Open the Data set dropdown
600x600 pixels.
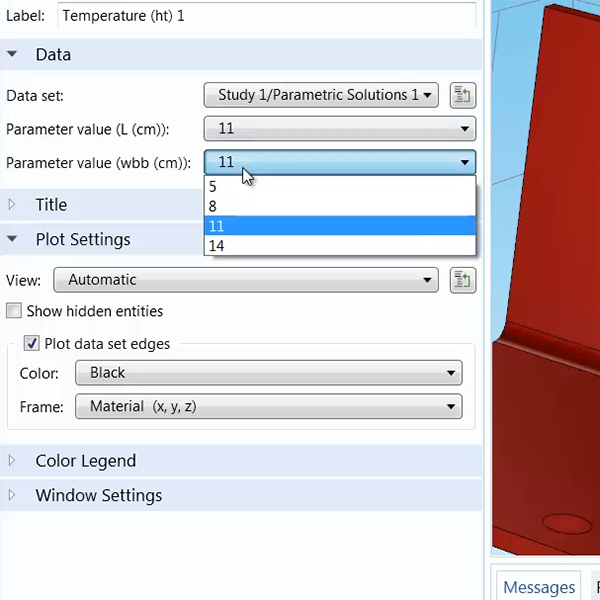[321, 95]
